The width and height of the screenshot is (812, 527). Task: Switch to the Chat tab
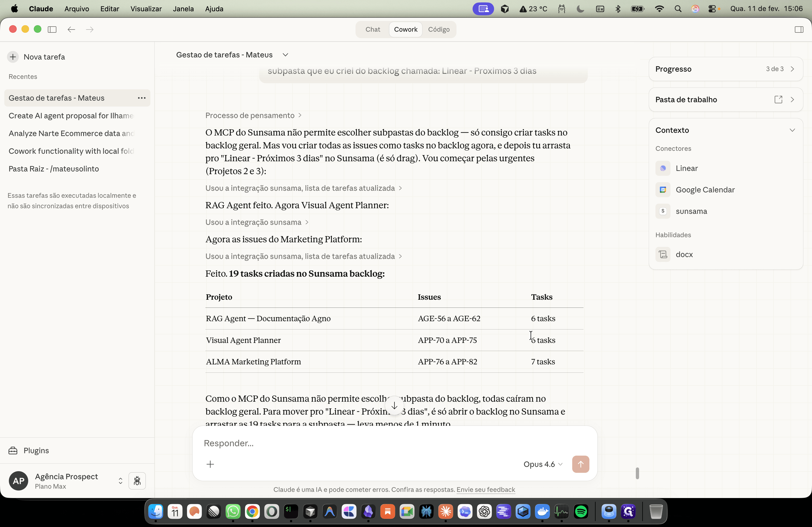pos(372,29)
